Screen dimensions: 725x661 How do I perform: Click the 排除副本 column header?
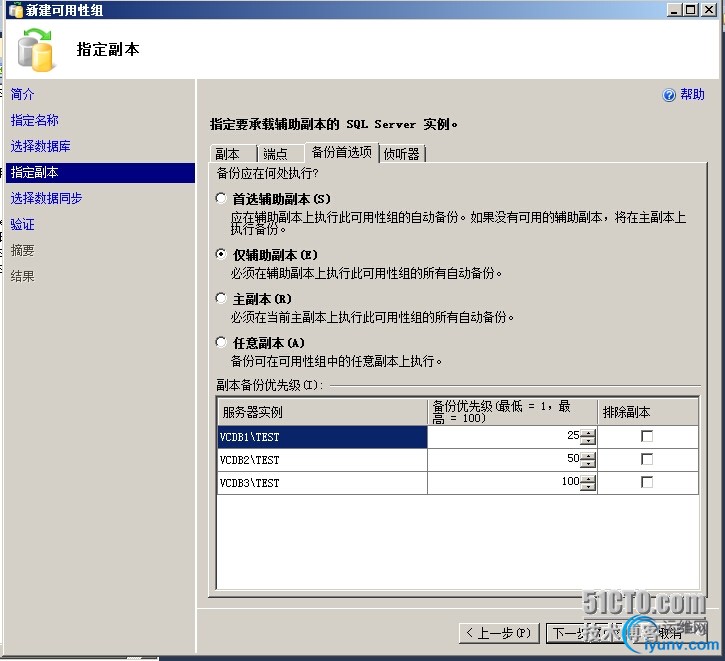tap(648, 412)
